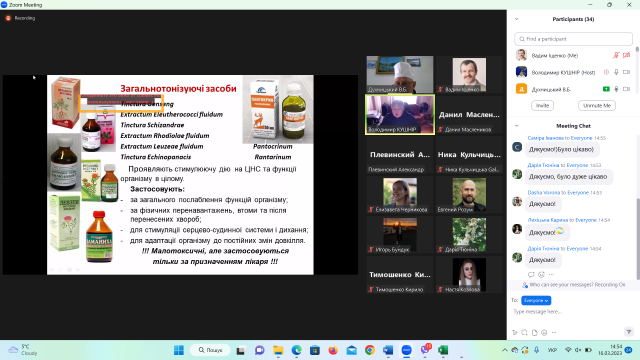Select Володимир КУШНІР video thumbnail
Viewport: 640px width, 360px height.
tap(400, 115)
